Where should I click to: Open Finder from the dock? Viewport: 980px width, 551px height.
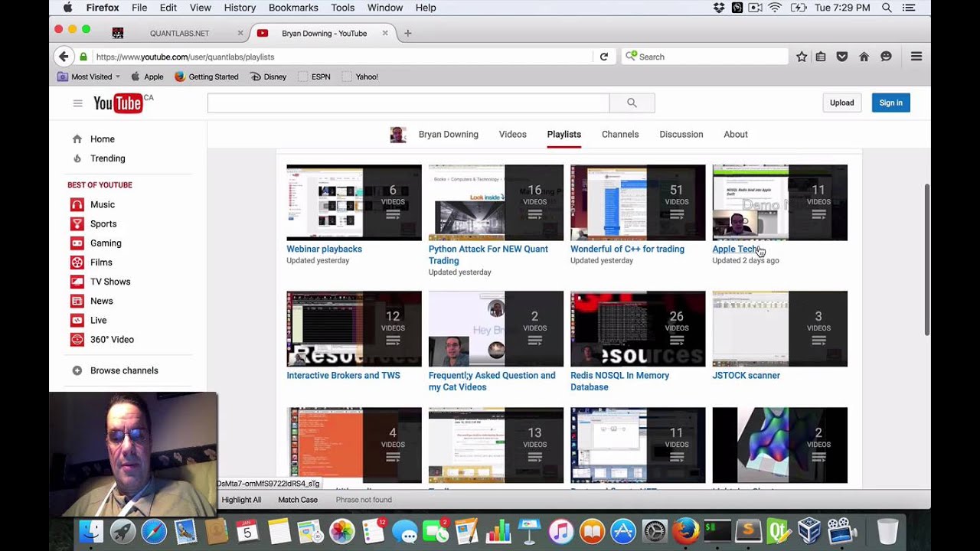click(x=91, y=531)
